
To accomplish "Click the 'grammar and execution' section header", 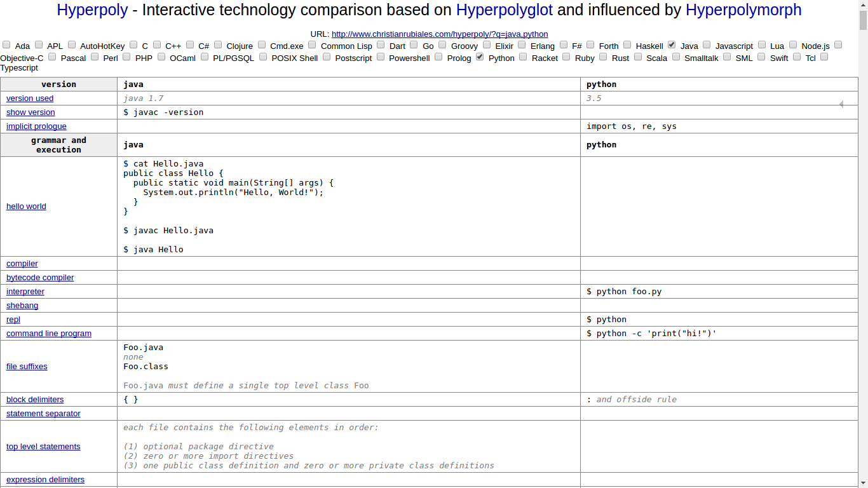I will (58, 145).
